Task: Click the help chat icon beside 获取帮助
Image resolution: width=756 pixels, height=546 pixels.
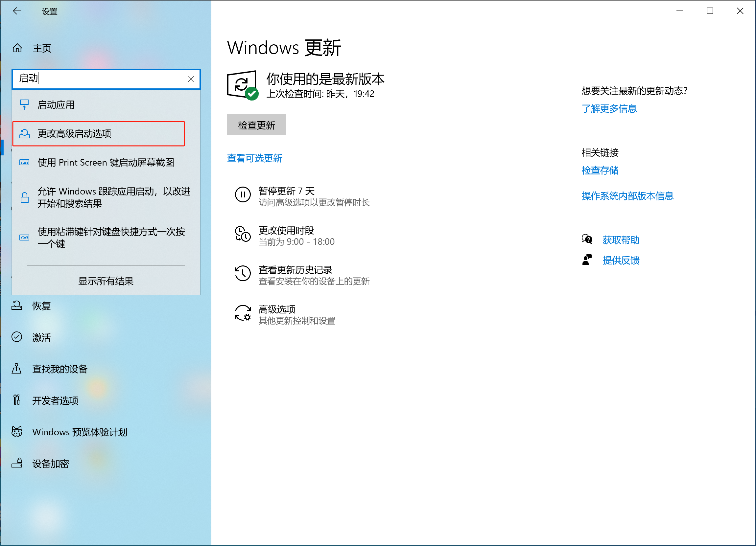Action: pyautogui.click(x=587, y=239)
